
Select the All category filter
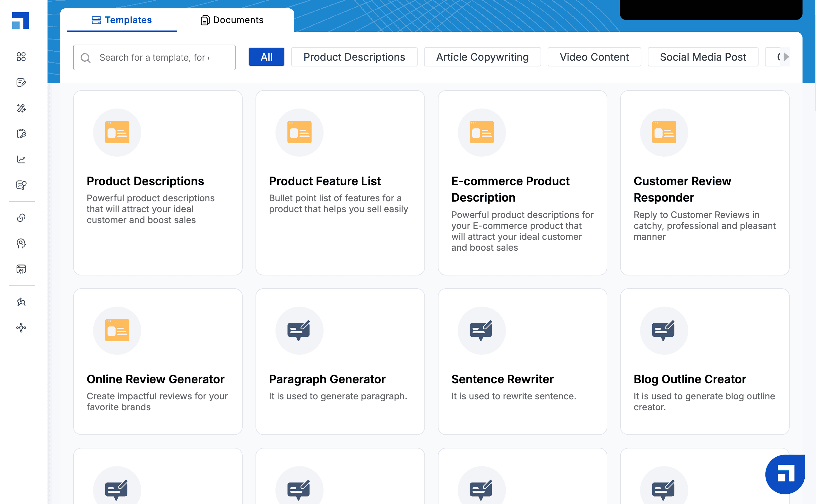(x=266, y=57)
